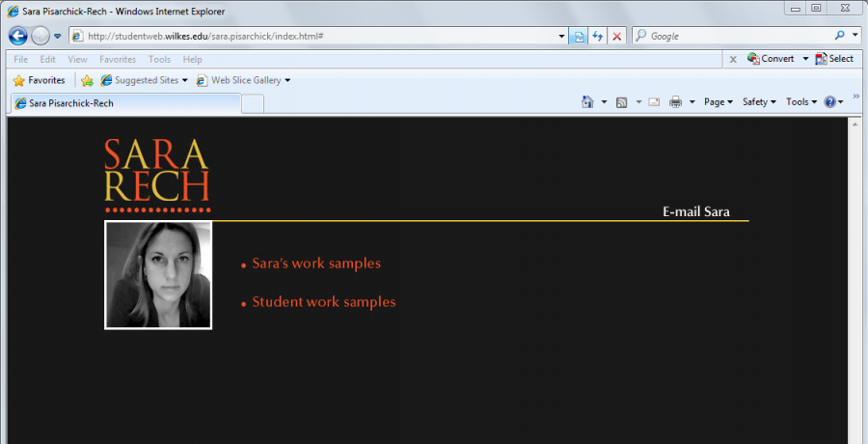This screenshot has height=444, width=868.
Task: Click the page icon in address bar
Action: tap(78, 36)
